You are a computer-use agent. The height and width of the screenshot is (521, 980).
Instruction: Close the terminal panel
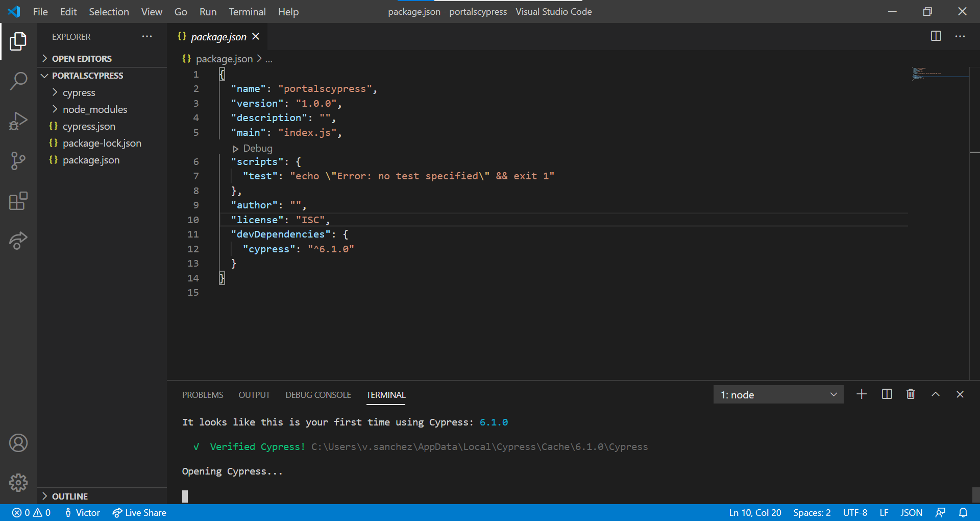tap(960, 394)
